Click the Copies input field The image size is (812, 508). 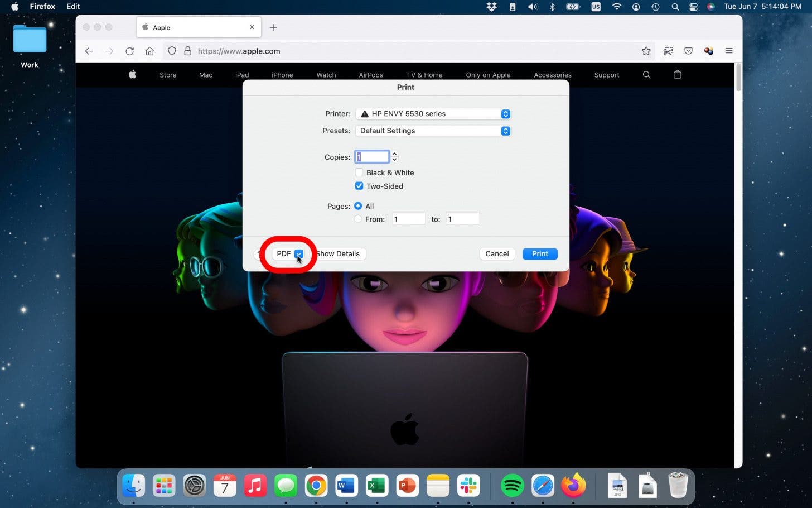click(x=372, y=157)
